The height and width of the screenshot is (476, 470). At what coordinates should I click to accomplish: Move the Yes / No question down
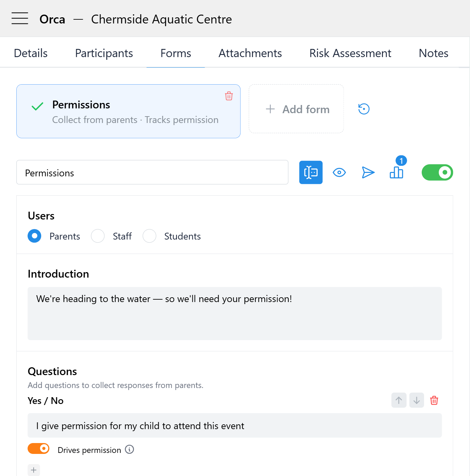(x=416, y=400)
